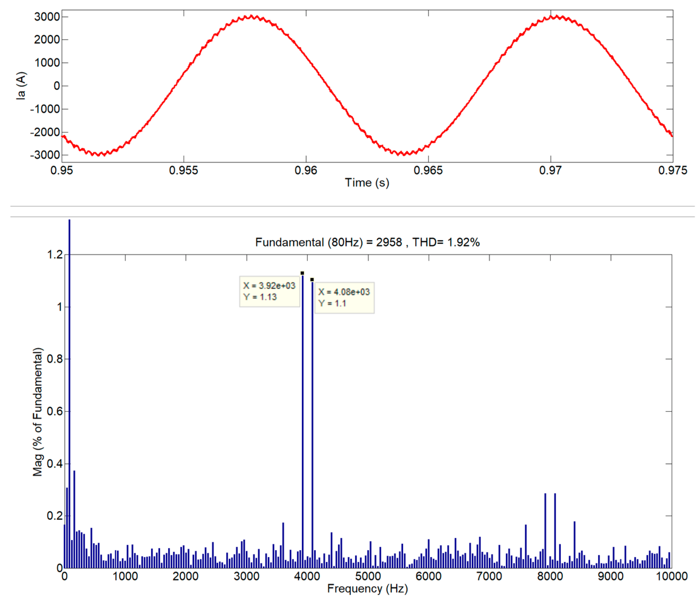Click the 0.95 tick label on the time axis
Viewport: 700px width, 602px height.
click(62, 170)
